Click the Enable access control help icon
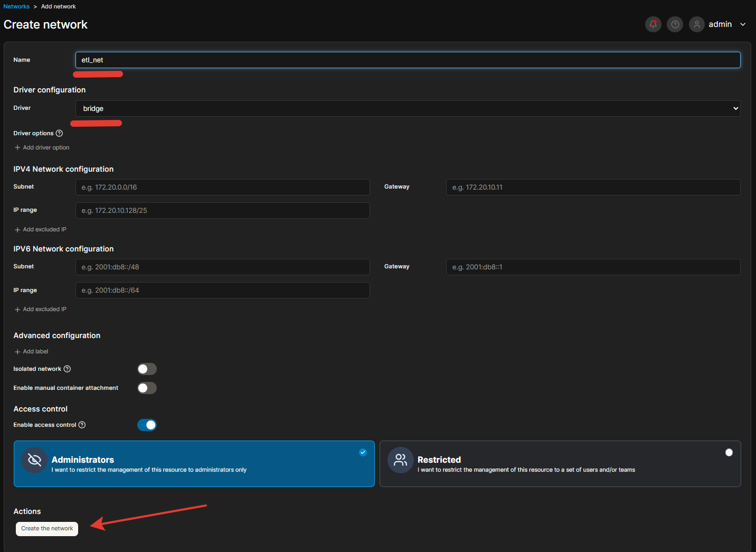This screenshot has height=552, width=756. pos(82,425)
